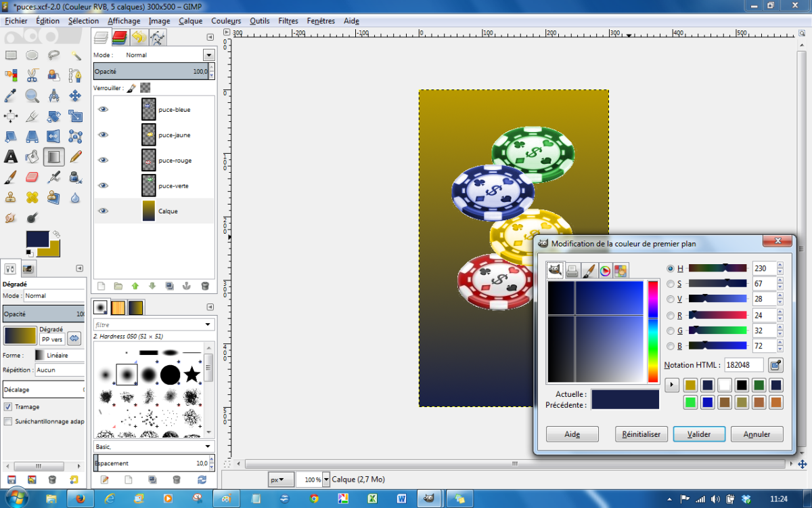Select the Scissors Select tool

pyautogui.click(x=32, y=76)
